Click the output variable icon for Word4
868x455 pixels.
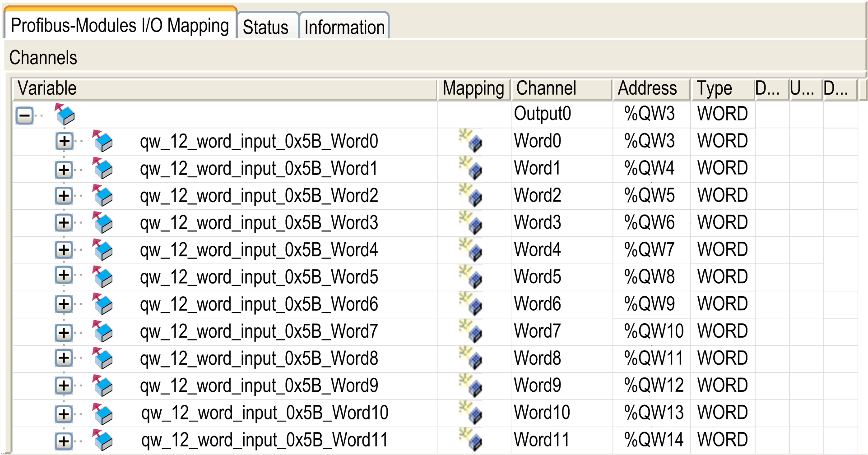pos(102,249)
